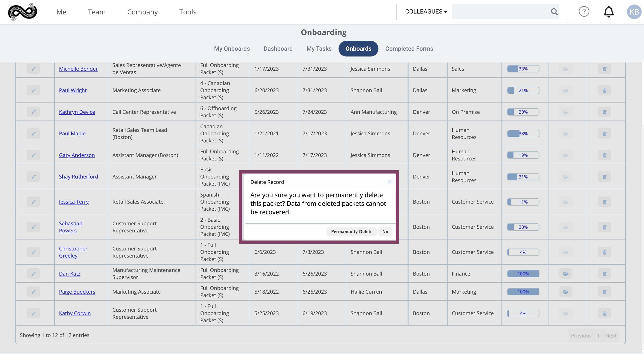Switch to Dashboard tab
The width and height of the screenshot is (644, 354).
[278, 49]
